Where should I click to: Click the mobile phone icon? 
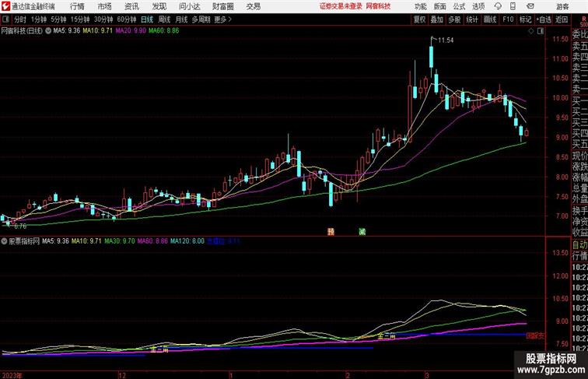(513, 6)
